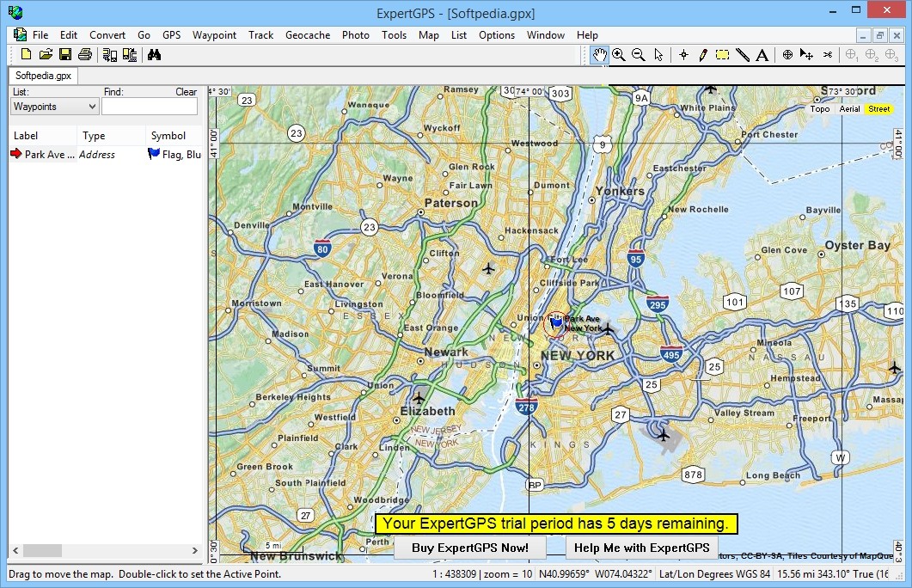
Task: Select the ruler Measure tool
Action: (742, 55)
